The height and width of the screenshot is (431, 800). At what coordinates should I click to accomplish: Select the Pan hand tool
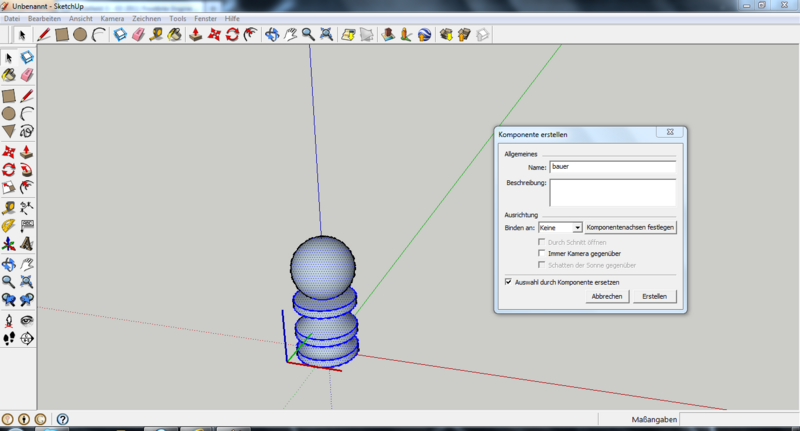pos(290,35)
